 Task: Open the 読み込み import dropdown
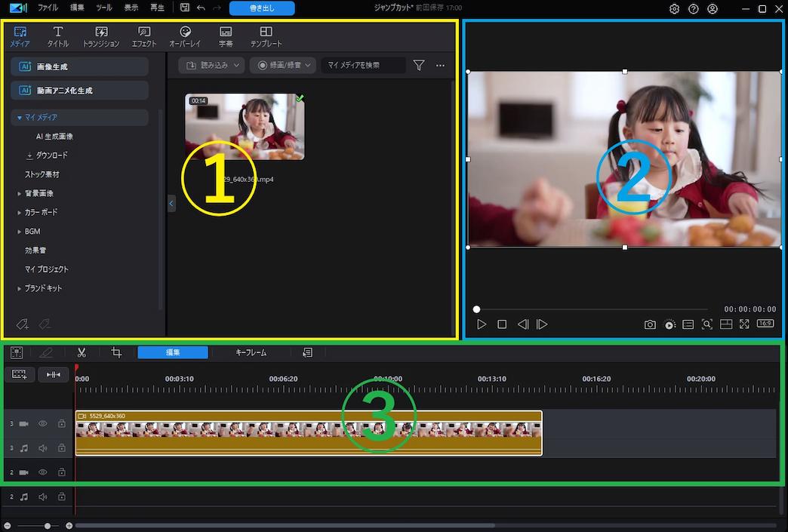pos(211,66)
